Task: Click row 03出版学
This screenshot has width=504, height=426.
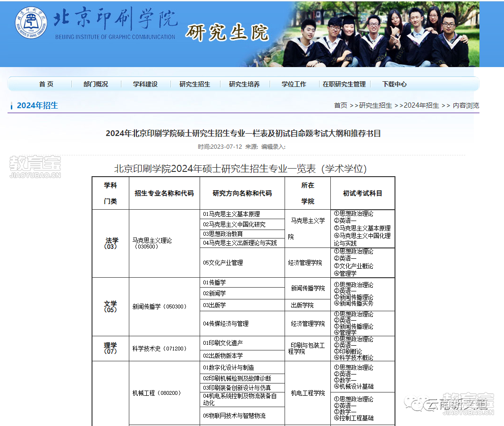Action: click(x=242, y=305)
